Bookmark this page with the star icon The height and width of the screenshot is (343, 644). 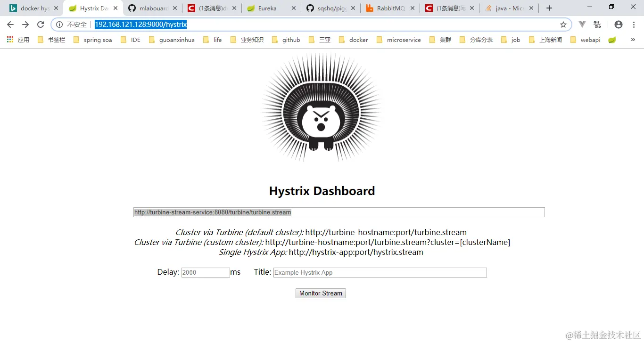pyautogui.click(x=563, y=24)
